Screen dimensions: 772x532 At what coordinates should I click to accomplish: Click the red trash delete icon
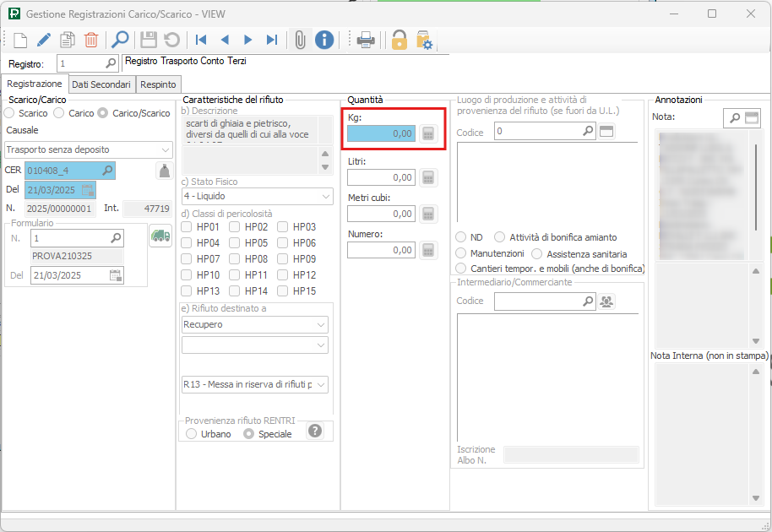coord(91,40)
